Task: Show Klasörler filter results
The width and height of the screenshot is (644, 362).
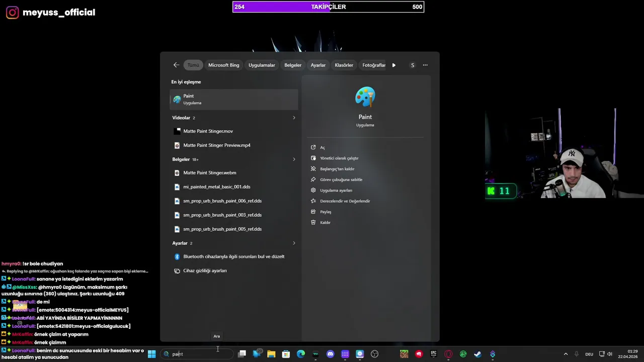Action: click(x=344, y=65)
